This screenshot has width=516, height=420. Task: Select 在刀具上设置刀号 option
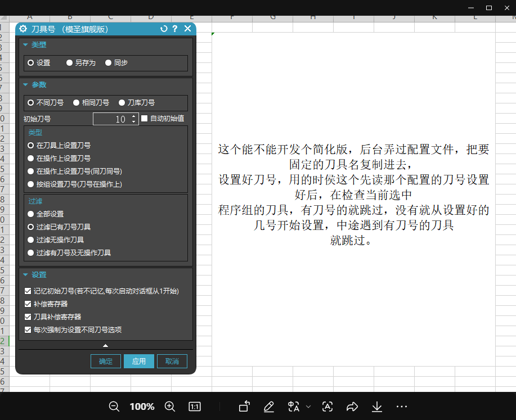[x=30, y=146]
